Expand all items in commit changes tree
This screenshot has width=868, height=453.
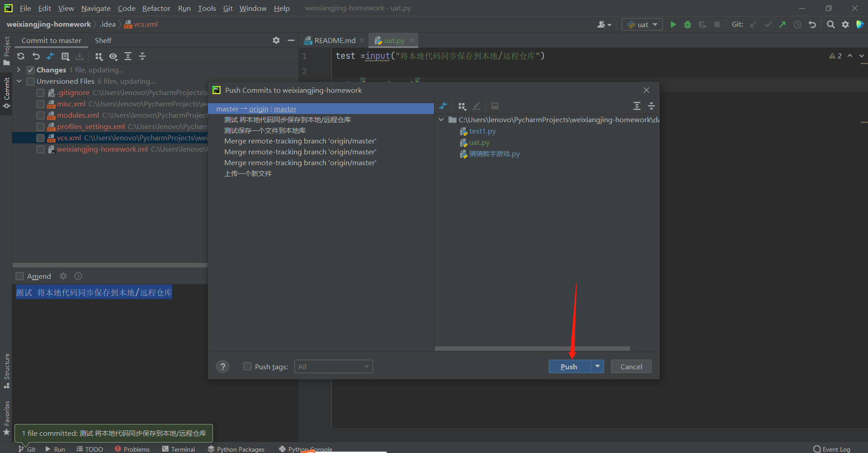tap(128, 56)
